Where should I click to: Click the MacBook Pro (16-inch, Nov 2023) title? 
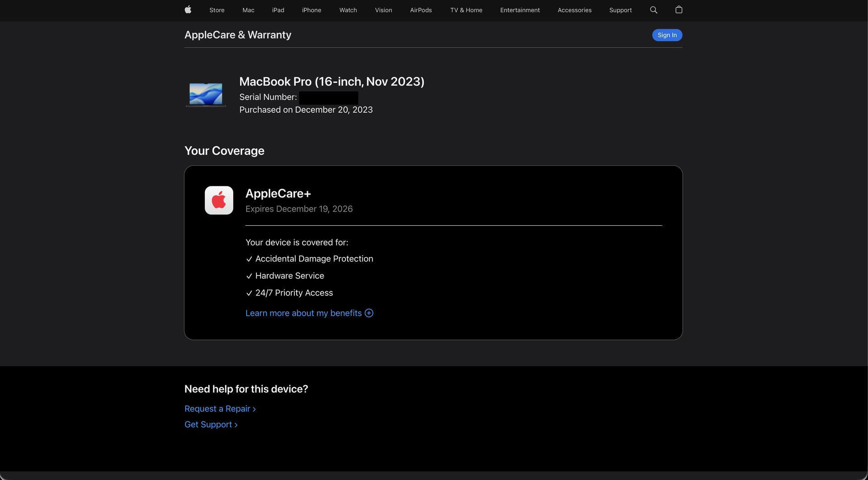pyautogui.click(x=332, y=81)
